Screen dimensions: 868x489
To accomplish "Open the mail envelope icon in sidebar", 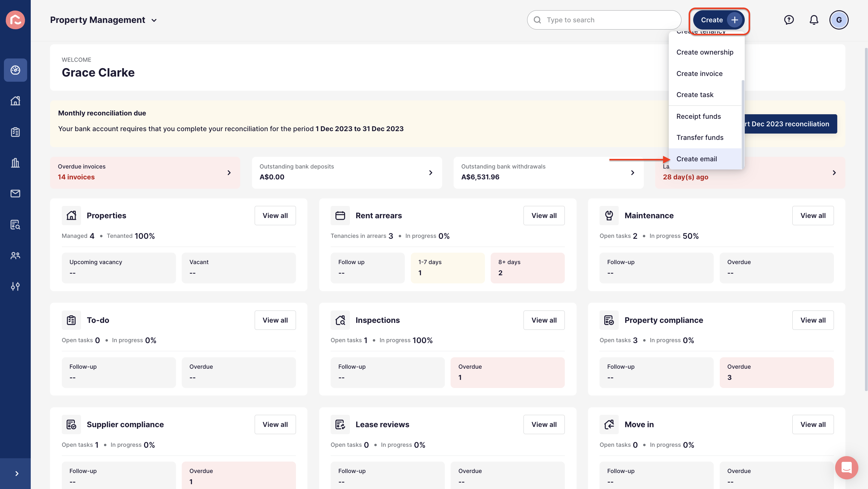I will (x=15, y=194).
